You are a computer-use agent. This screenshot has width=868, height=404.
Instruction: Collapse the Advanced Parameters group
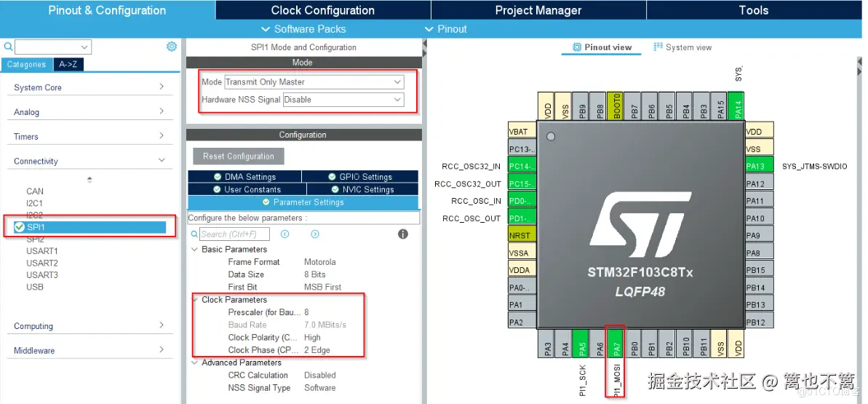pyautogui.click(x=194, y=363)
